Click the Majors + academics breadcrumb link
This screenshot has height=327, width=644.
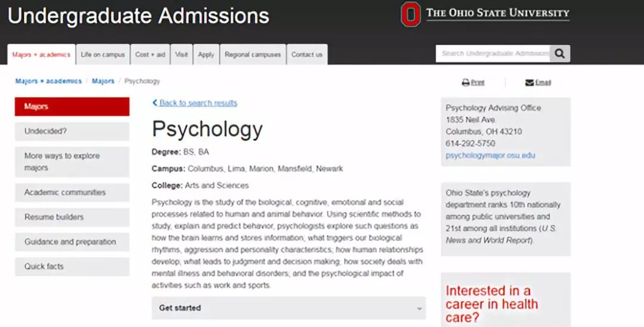48,81
